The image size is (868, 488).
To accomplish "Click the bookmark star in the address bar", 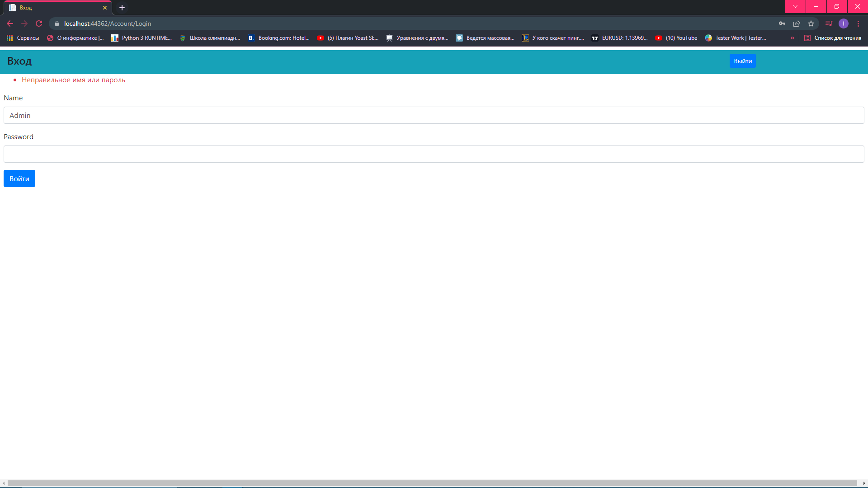I will (x=811, y=23).
